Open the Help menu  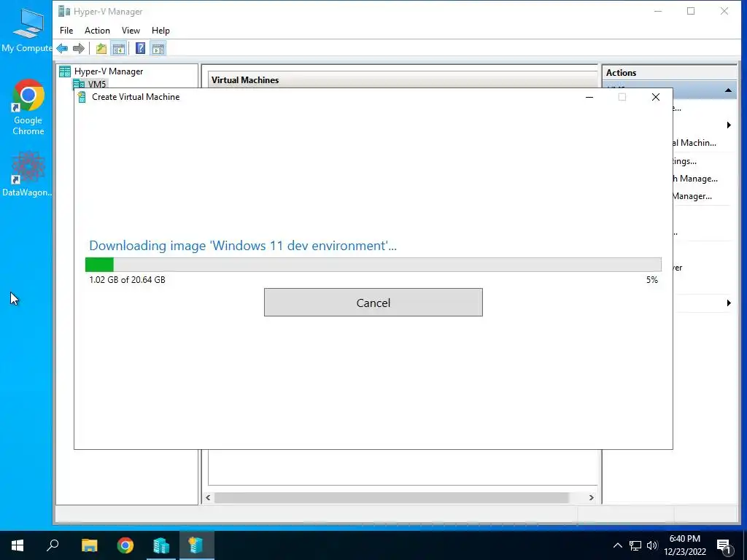click(160, 31)
